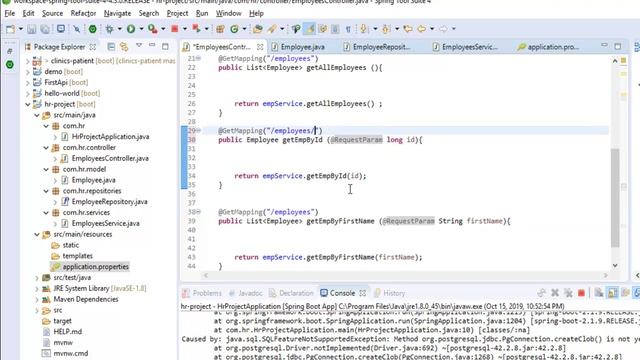Click the Back navigation yellow arrow
Screen dimensions: 640x360
[422, 29]
